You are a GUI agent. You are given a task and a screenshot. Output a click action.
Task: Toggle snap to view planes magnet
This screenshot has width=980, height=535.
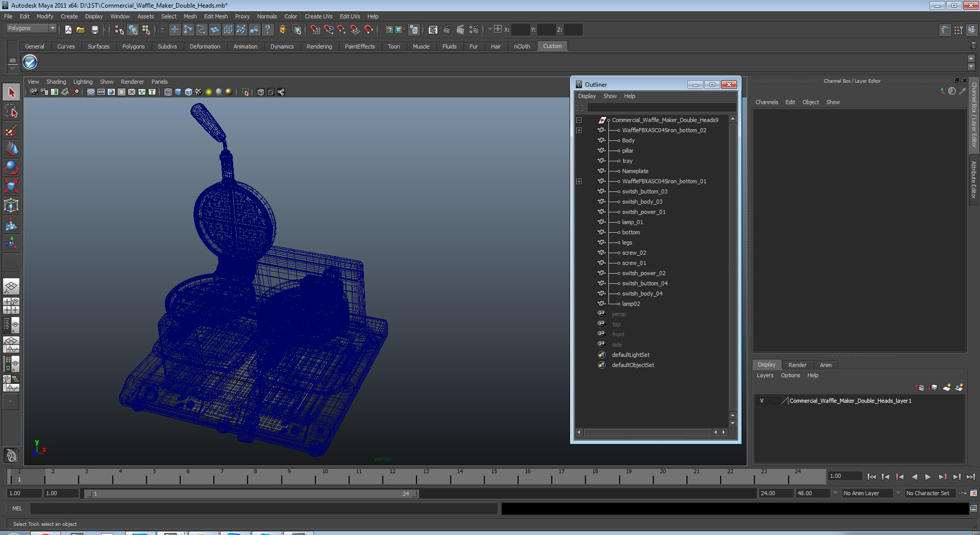pos(355,30)
